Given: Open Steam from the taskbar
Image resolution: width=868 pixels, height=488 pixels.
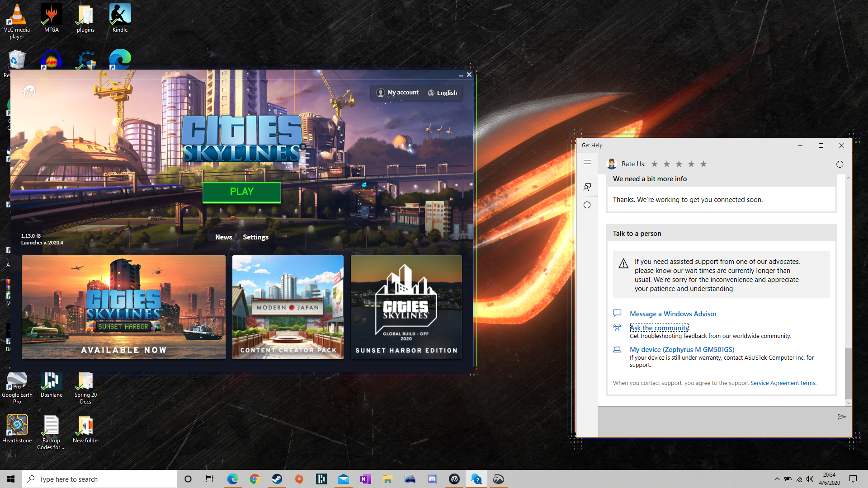Looking at the screenshot, I should tap(277, 479).
